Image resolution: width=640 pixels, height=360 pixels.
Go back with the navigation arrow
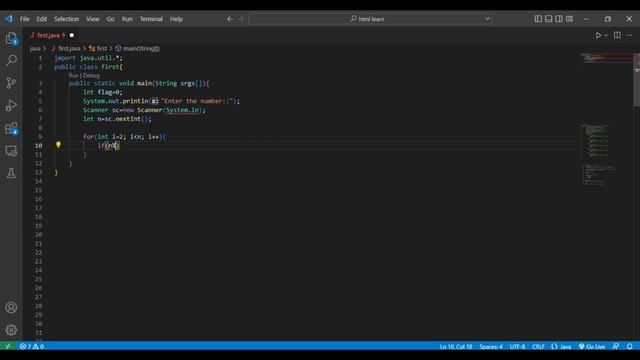click(230, 19)
